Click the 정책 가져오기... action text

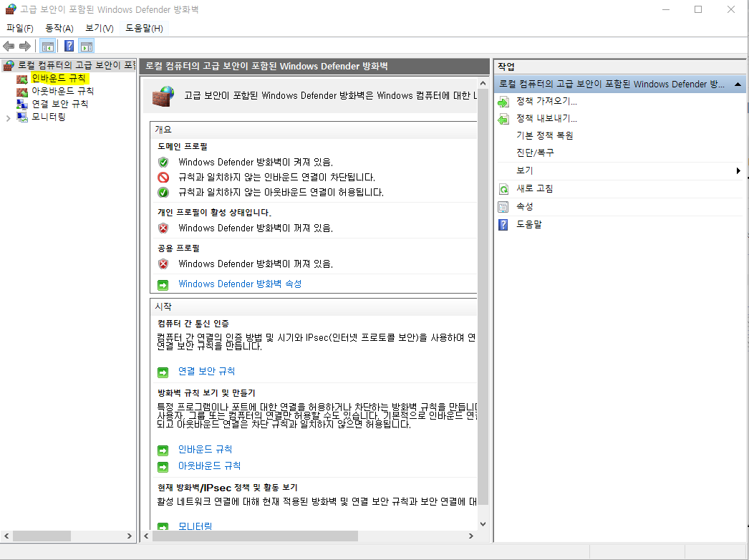point(546,101)
